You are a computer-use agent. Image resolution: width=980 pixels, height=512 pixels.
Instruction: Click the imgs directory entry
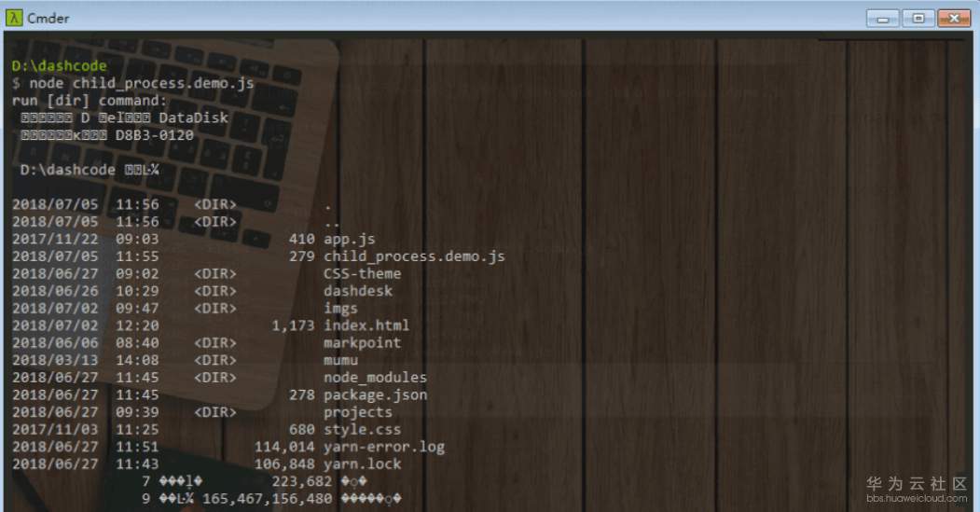(340, 308)
